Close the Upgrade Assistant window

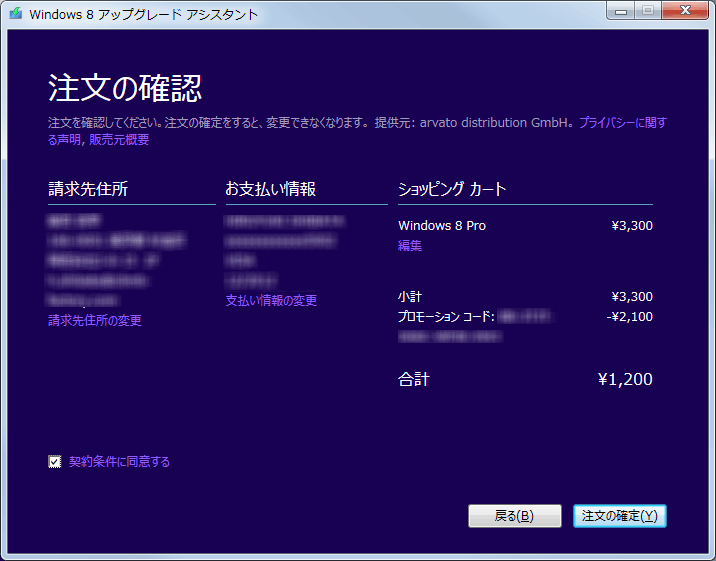coord(685,10)
